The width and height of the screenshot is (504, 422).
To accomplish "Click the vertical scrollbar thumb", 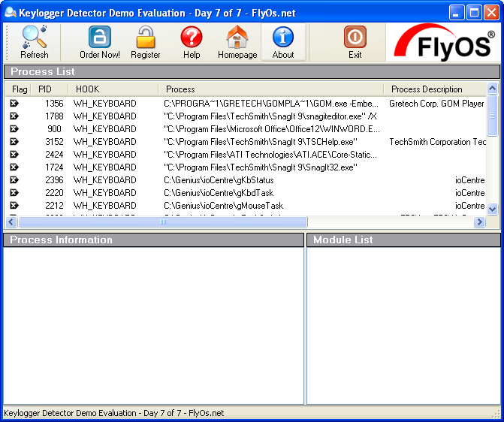I will 492,116.
